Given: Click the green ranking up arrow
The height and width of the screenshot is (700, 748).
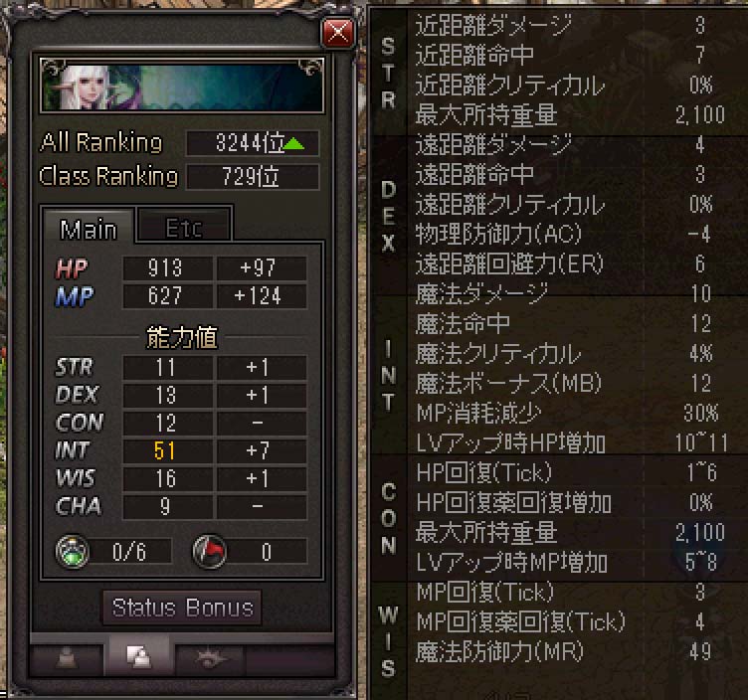Looking at the screenshot, I should [x=293, y=143].
